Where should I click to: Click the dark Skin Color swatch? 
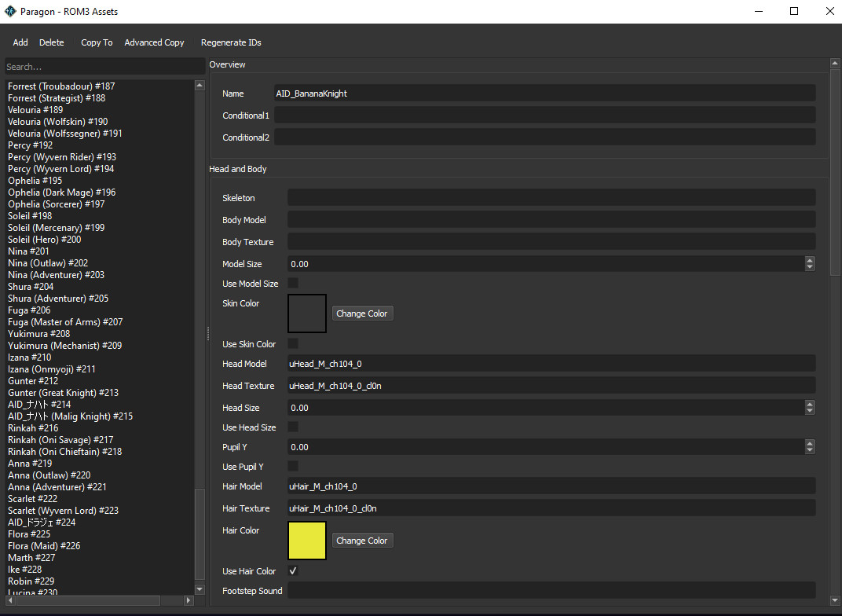pos(307,313)
